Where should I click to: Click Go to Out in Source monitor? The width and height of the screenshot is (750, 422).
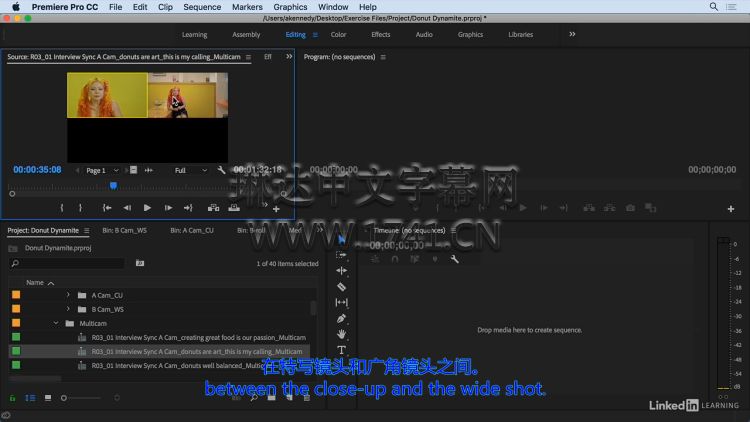(188, 208)
